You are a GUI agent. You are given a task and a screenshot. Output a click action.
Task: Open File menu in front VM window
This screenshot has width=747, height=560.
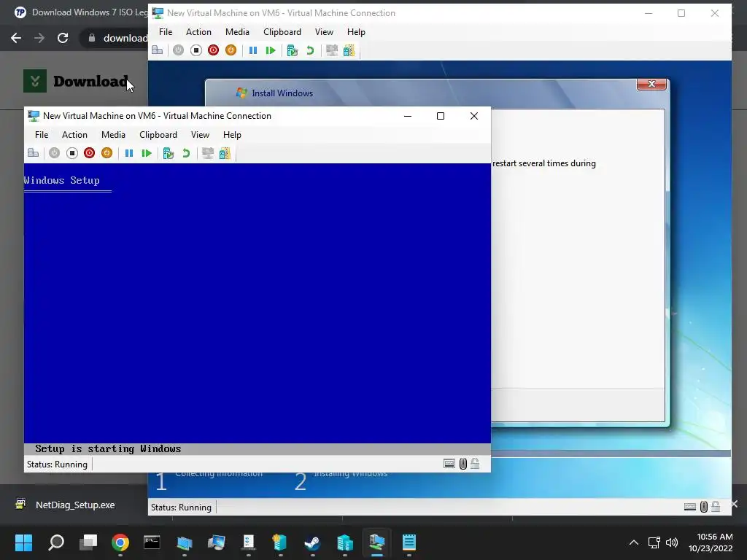coord(42,135)
